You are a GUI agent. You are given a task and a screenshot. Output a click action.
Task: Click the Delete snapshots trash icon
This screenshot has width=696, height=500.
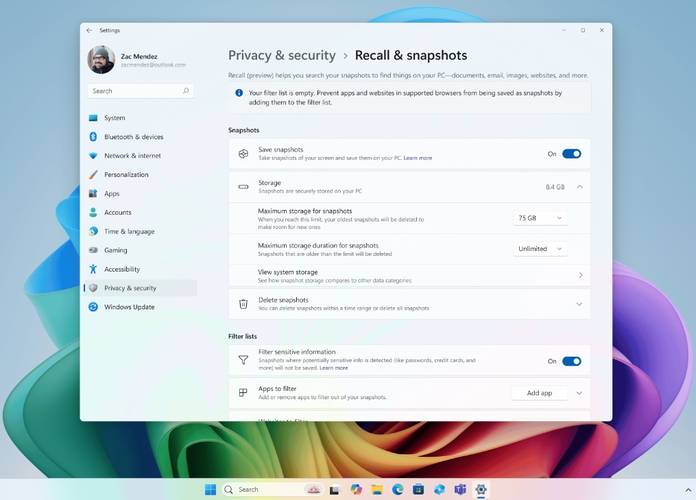243,304
